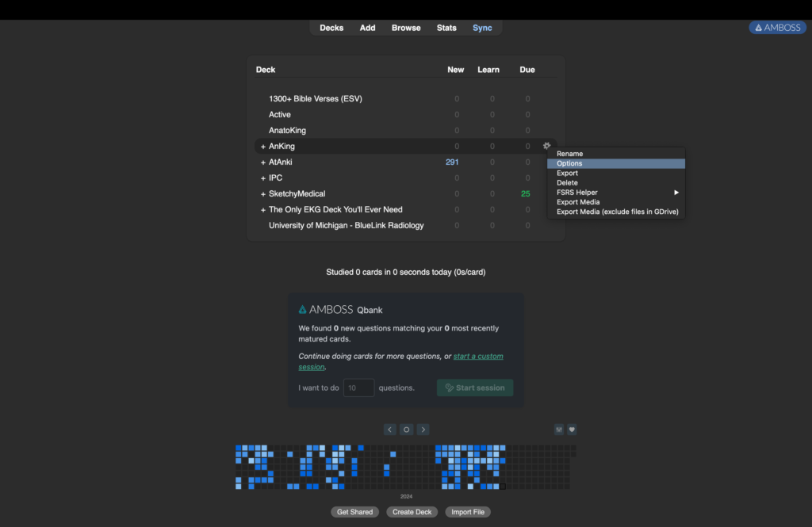Click the New column header
Viewport: 812px width, 527px height.
click(x=456, y=70)
